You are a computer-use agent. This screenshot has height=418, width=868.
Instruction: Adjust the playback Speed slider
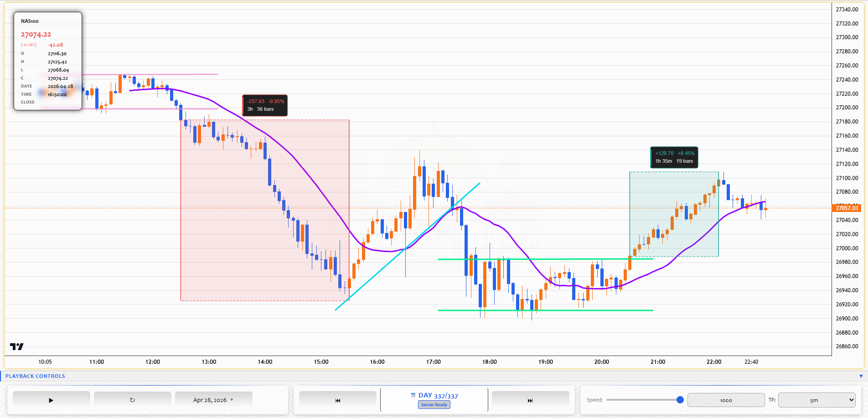[x=643, y=400]
